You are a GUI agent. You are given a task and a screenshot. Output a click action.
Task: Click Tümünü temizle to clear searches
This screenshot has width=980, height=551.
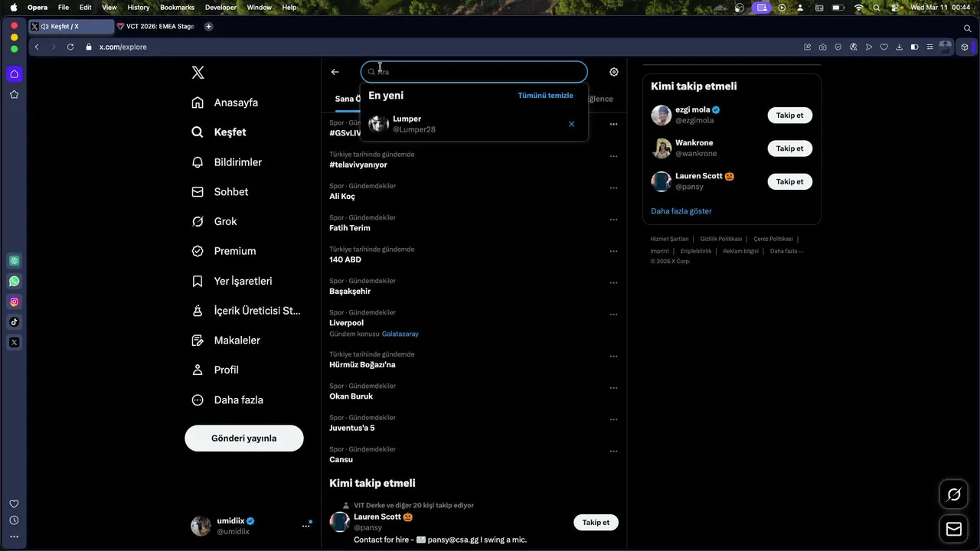coord(545,96)
